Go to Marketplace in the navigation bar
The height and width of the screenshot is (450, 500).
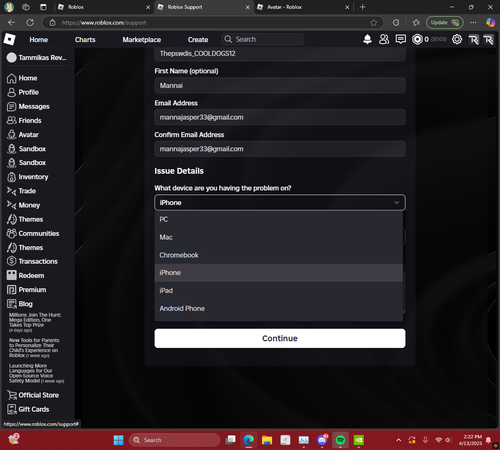click(142, 40)
